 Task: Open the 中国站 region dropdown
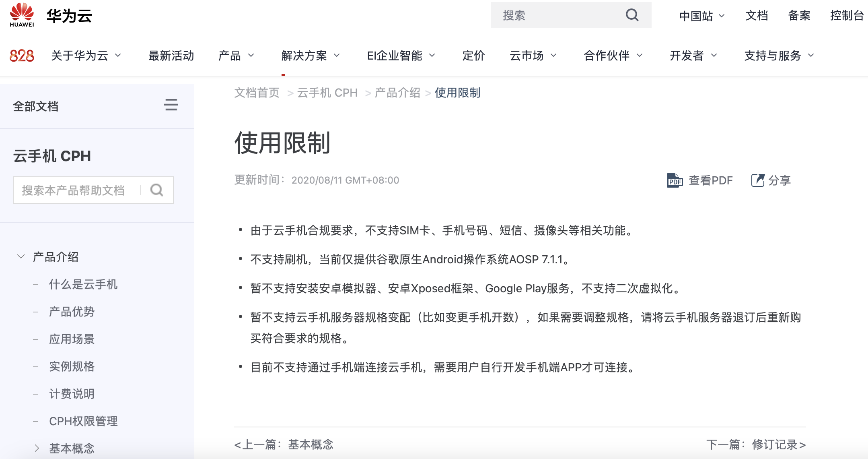pyautogui.click(x=701, y=16)
